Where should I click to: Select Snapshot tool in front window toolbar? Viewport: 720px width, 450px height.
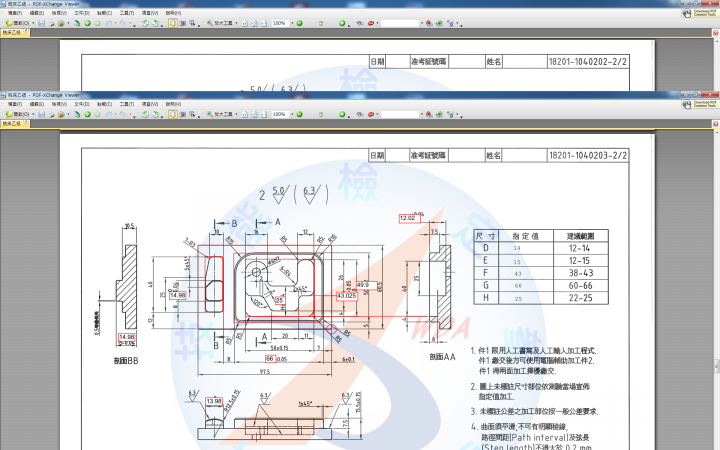(183, 114)
